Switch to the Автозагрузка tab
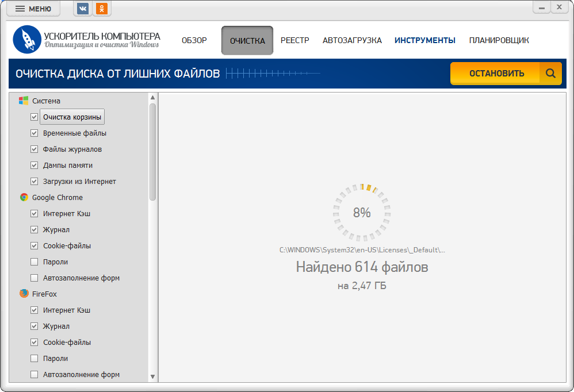This screenshot has height=392, width=574. [x=352, y=40]
